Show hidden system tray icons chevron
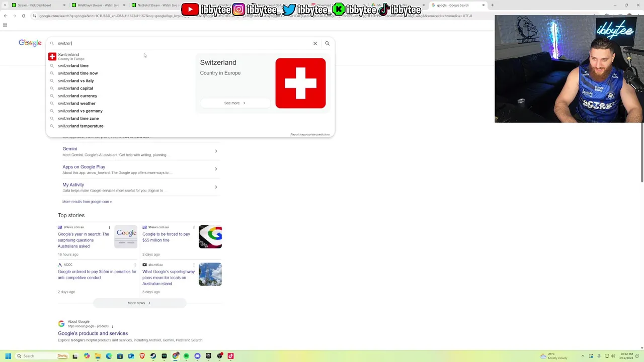 click(x=584, y=356)
